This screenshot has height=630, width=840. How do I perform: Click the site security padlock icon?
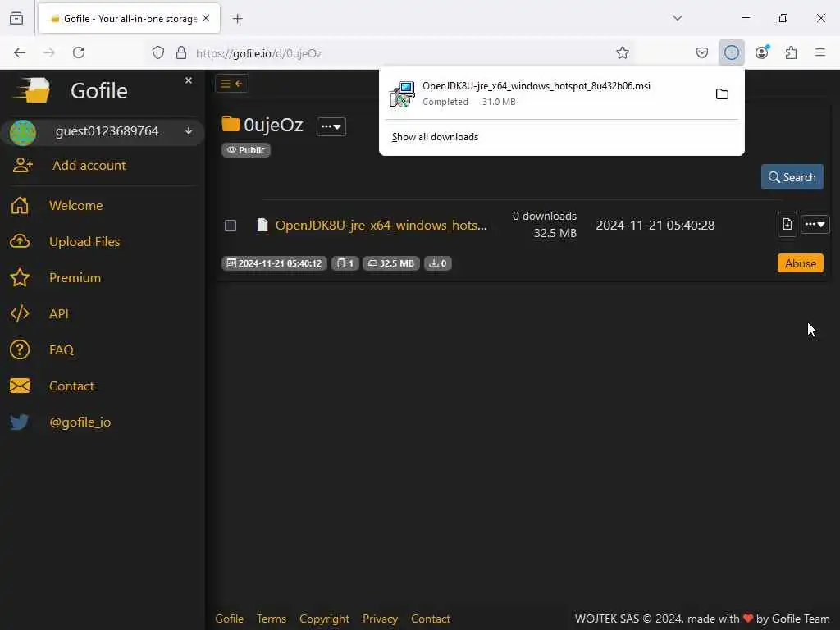[x=181, y=52]
